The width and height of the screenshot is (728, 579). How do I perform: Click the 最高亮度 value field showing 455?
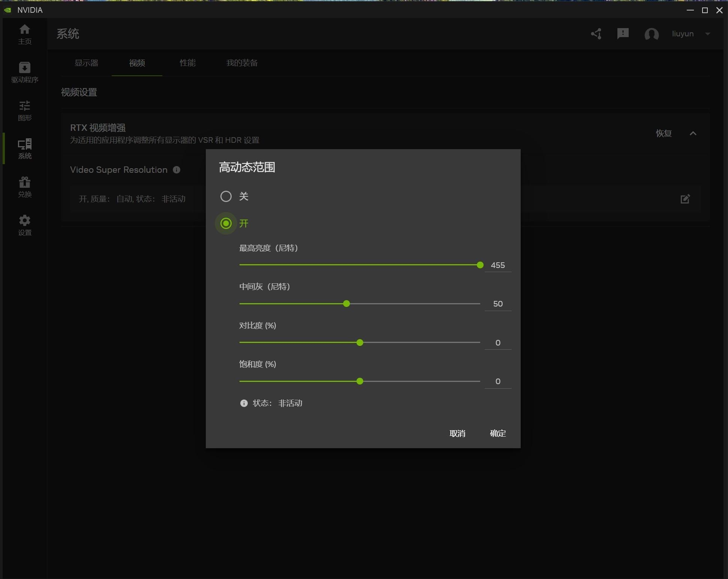(498, 265)
